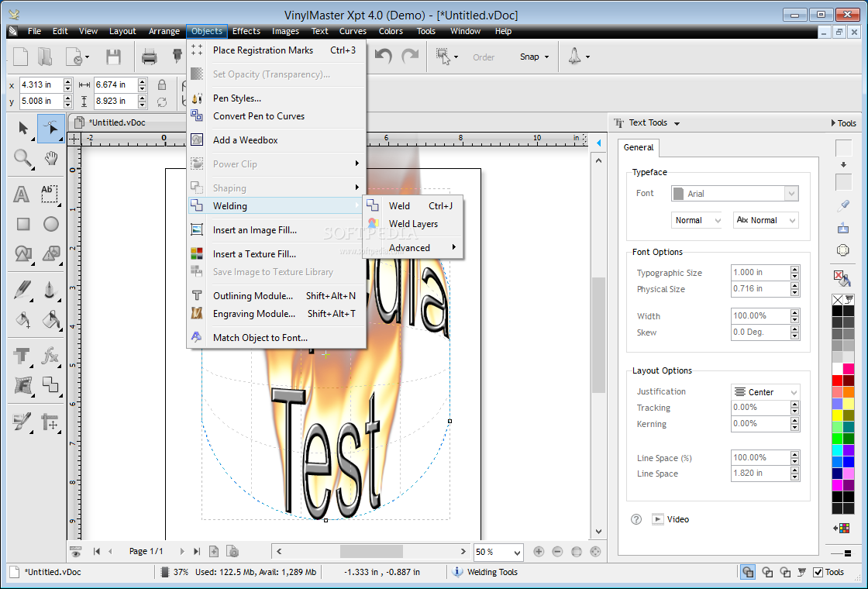Viewport: 868px width, 589px height.
Task: Choose Match Object to Font entry
Action: click(x=277, y=338)
